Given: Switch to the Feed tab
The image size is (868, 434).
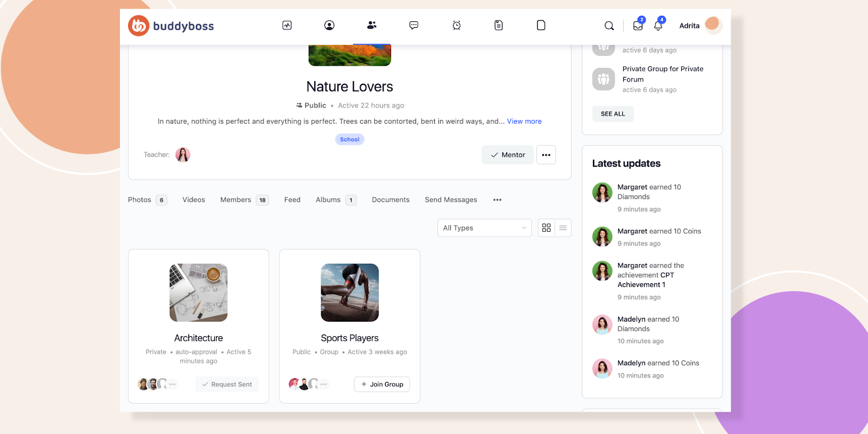Looking at the screenshot, I should pos(292,200).
